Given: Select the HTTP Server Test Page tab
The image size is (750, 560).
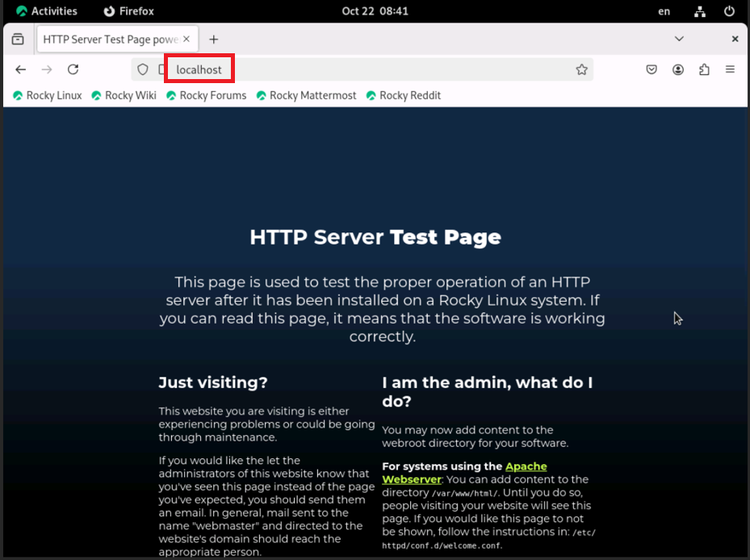Looking at the screenshot, I should pyautogui.click(x=109, y=39).
